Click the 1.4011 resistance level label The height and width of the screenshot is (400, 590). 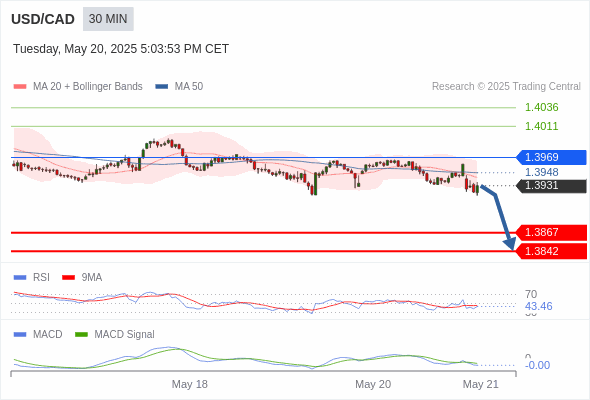[541, 126]
